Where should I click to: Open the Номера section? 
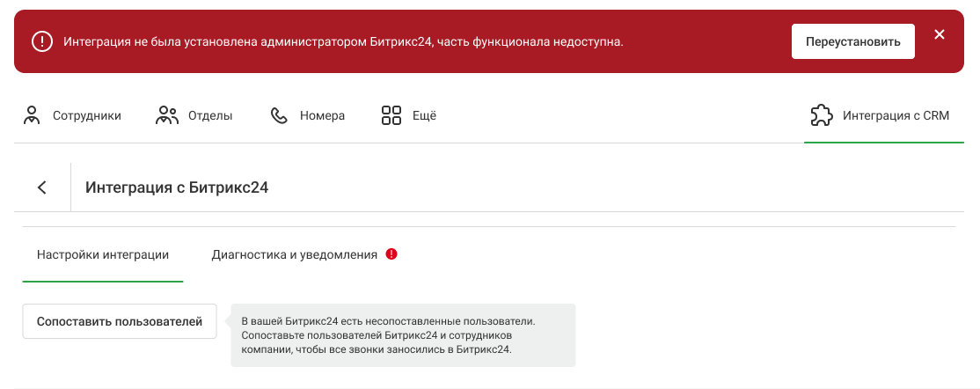[322, 115]
